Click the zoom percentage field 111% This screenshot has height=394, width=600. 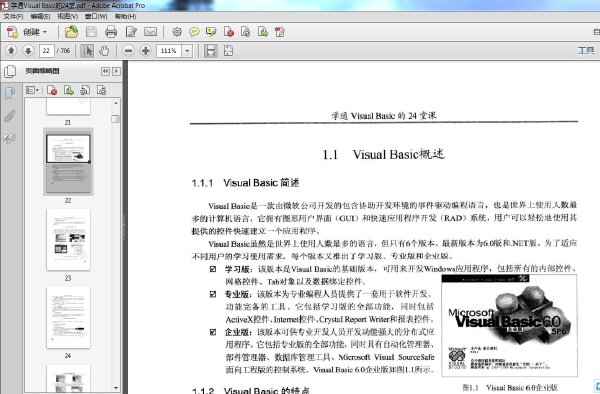pos(169,50)
